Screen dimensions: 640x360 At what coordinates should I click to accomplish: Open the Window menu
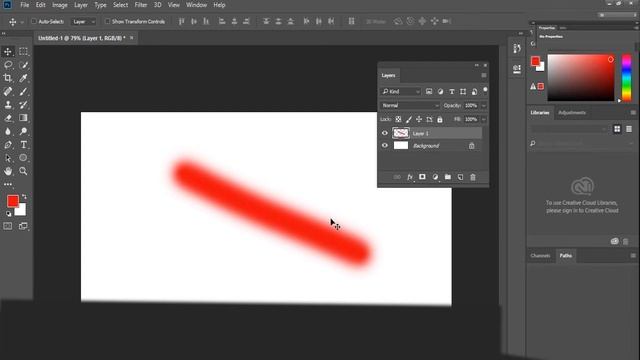pos(196,5)
